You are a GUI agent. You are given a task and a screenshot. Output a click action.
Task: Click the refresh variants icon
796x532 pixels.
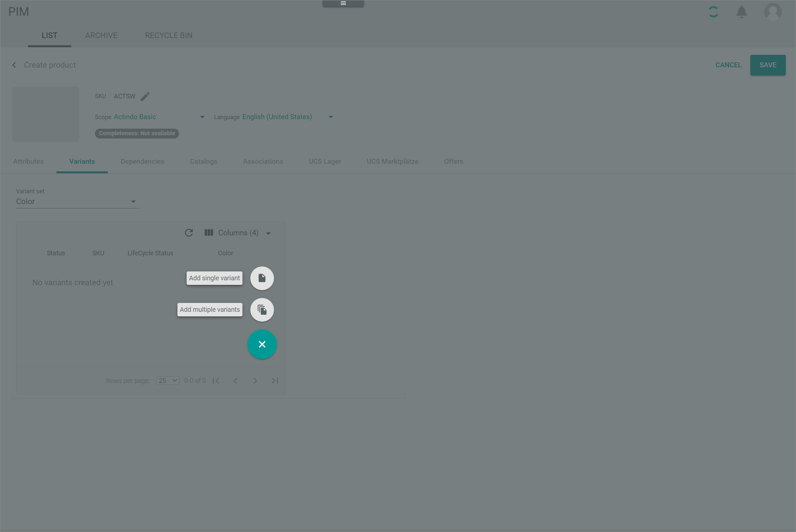click(189, 232)
